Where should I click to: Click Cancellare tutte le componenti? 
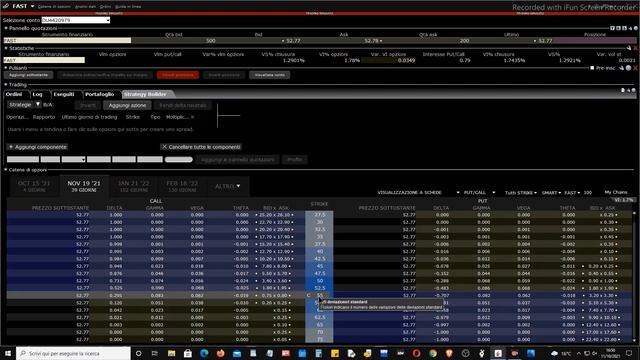pyautogui.click(x=201, y=147)
